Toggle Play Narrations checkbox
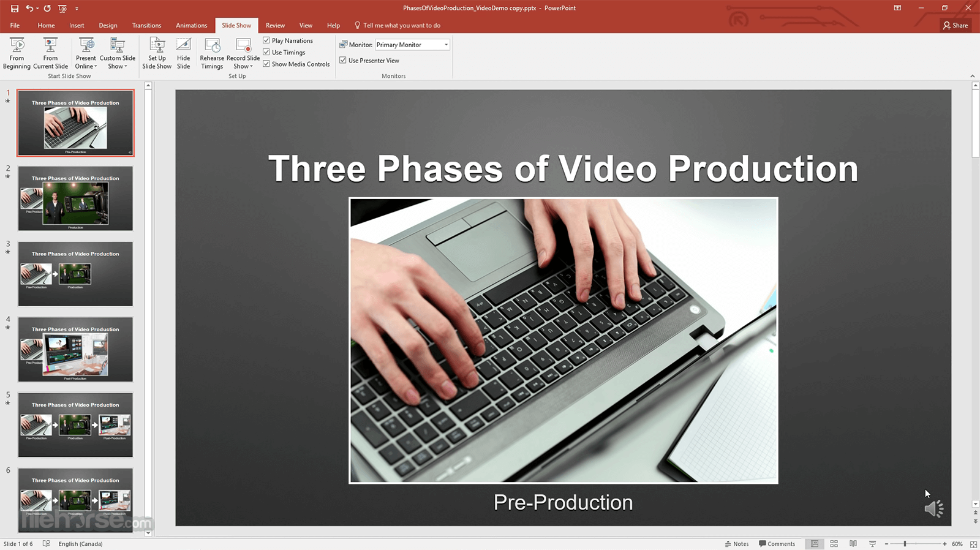The image size is (980, 550). (x=266, y=40)
